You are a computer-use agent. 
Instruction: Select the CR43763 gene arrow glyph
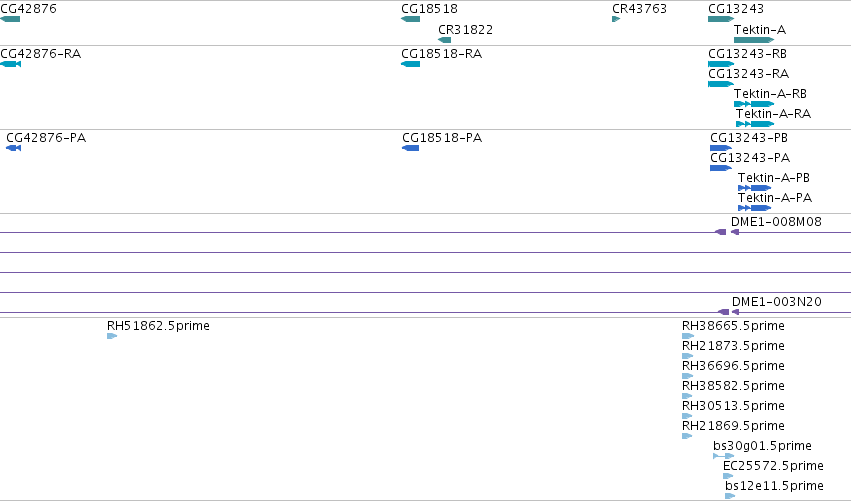click(616, 19)
